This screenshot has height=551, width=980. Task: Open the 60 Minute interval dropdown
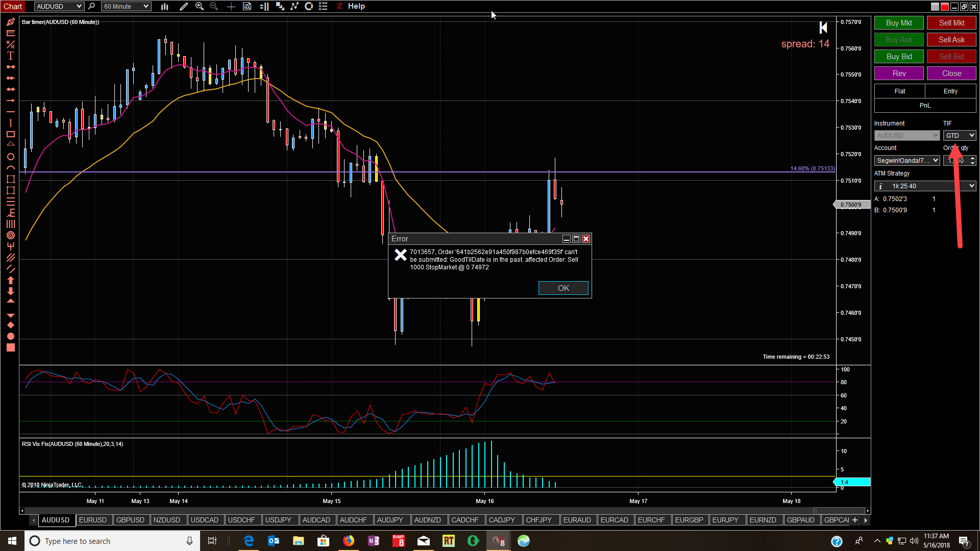pos(146,6)
